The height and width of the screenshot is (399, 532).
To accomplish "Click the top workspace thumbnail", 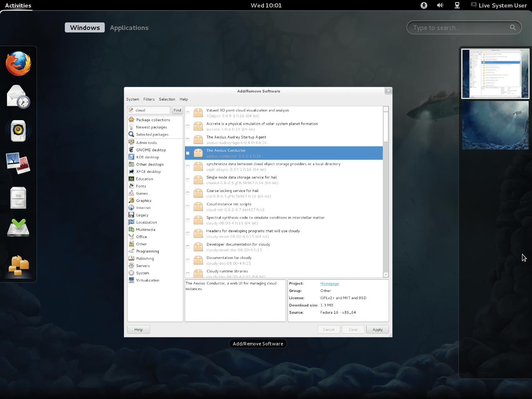I will pyautogui.click(x=495, y=74).
